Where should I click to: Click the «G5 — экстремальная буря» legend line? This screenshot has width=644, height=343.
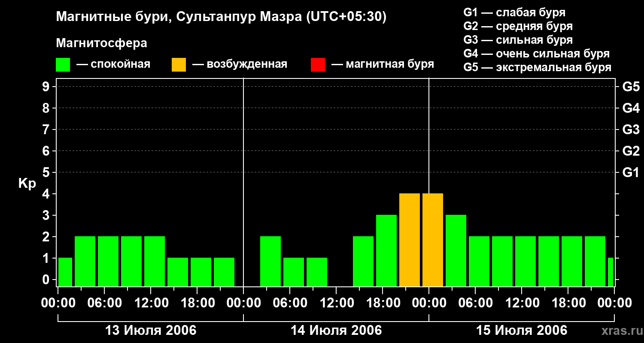(x=538, y=67)
